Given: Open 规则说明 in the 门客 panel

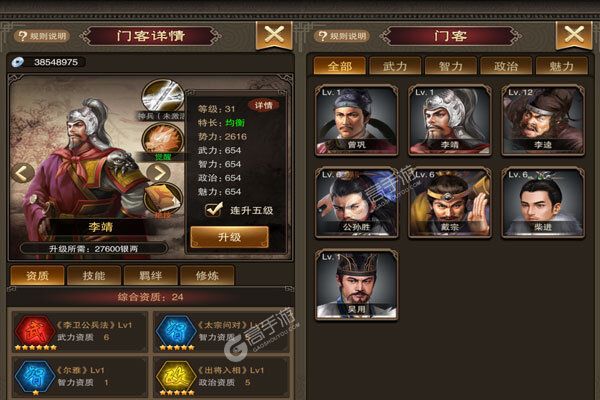Looking at the screenshot, I should point(342,36).
